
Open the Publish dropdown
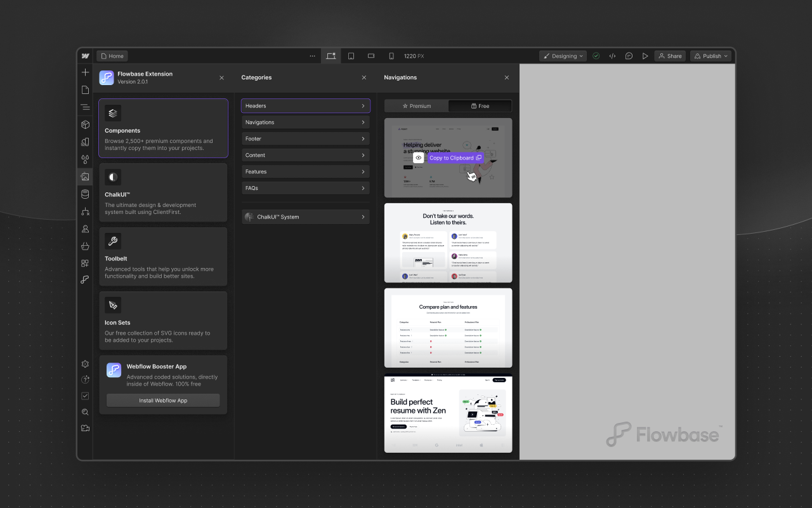pyautogui.click(x=710, y=56)
